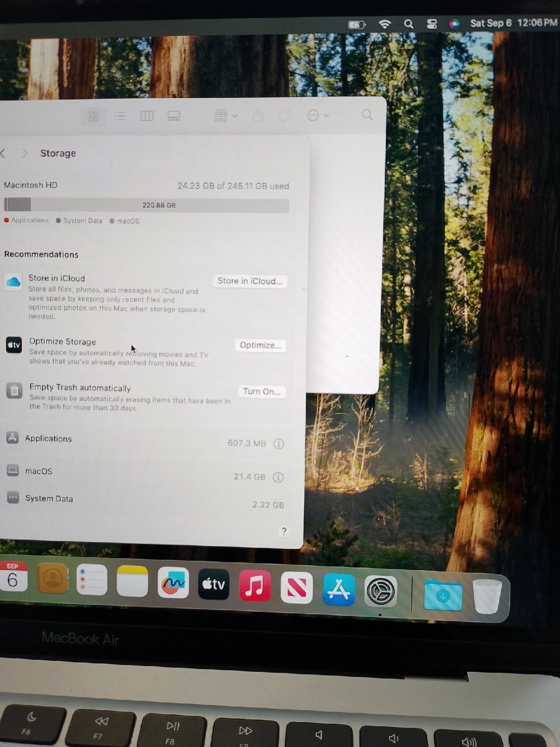Open the Storage help question mark
The image size is (560, 747).
tap(284, 531)
